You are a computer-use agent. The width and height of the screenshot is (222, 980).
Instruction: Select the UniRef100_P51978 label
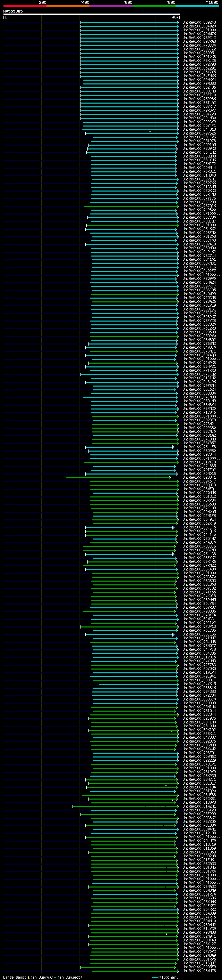tap(199, 141)
